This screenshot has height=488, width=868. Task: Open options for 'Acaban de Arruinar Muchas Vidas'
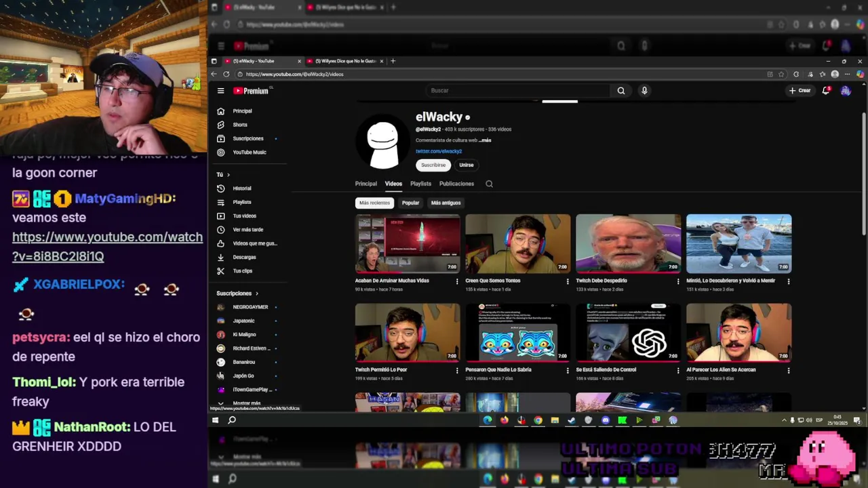pos(457,281)
